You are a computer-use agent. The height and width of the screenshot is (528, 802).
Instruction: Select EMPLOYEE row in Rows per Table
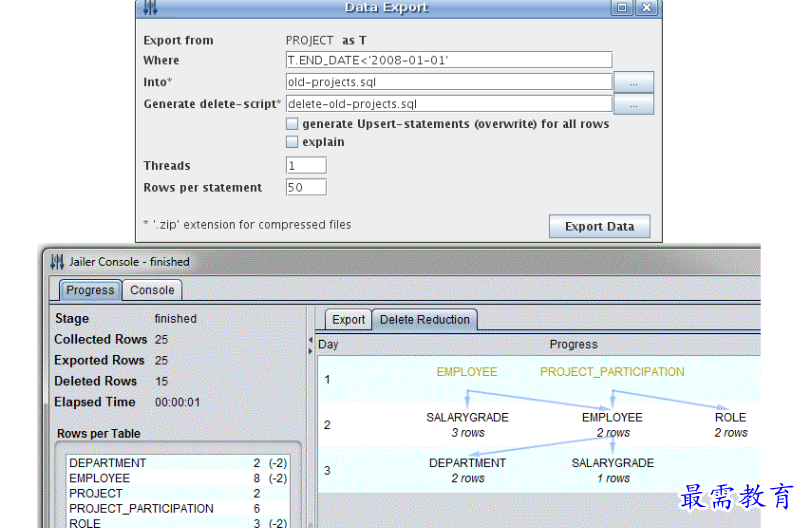pos(178,478)
